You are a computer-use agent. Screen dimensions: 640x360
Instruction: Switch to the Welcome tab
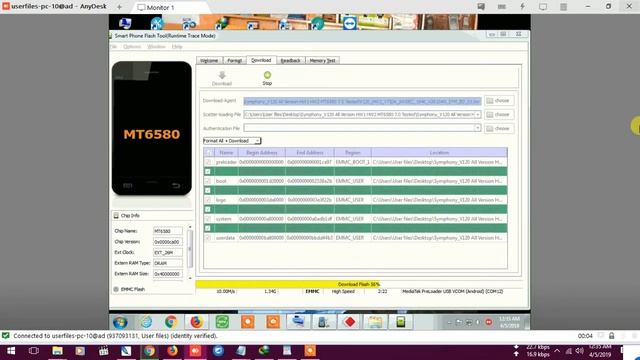point(209,60)
